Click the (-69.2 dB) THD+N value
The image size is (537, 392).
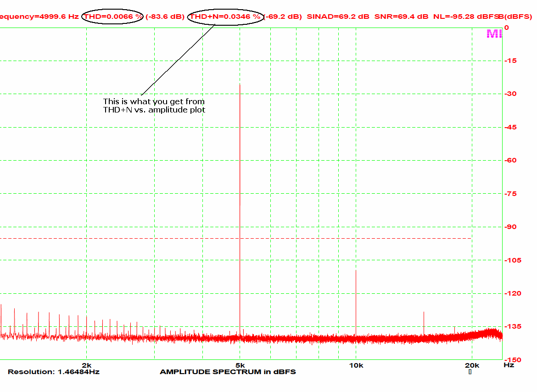(283, 17)
